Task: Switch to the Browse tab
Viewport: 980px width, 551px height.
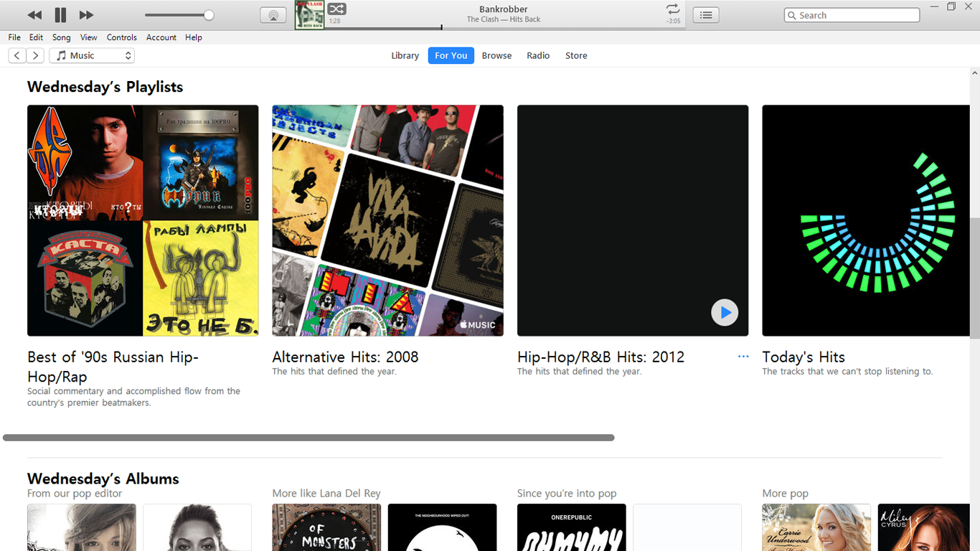Action: [496, 55]
